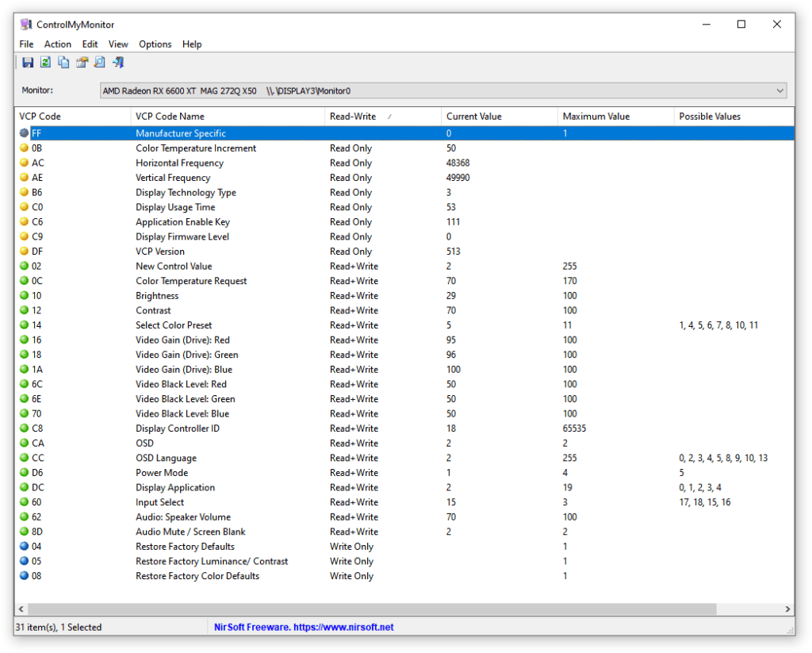This screenshot has width=812, height=653.
Task: Select the Display Controller ID row
Action: [x=404, y=428]
